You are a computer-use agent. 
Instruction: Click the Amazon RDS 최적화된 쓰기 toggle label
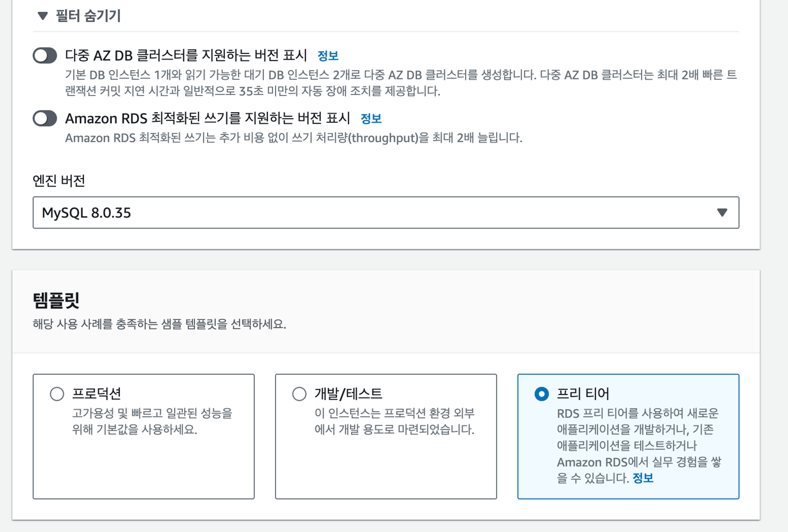pos(208,119)
